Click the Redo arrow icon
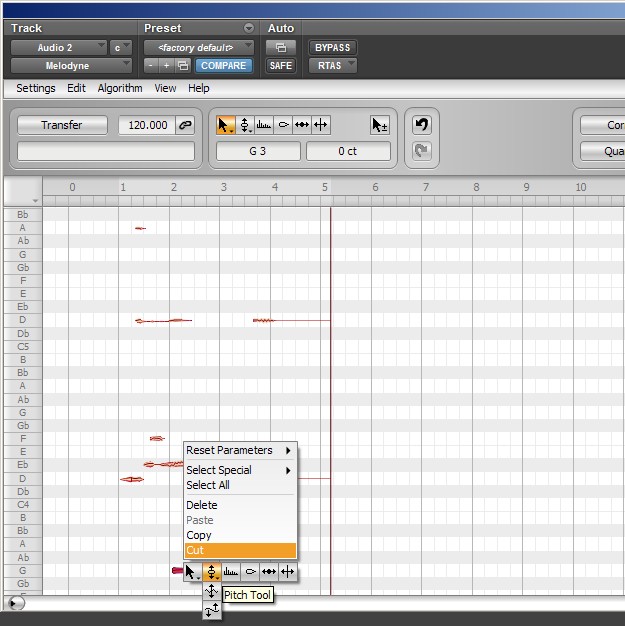The image size is (625, 626). pos(422,151)
